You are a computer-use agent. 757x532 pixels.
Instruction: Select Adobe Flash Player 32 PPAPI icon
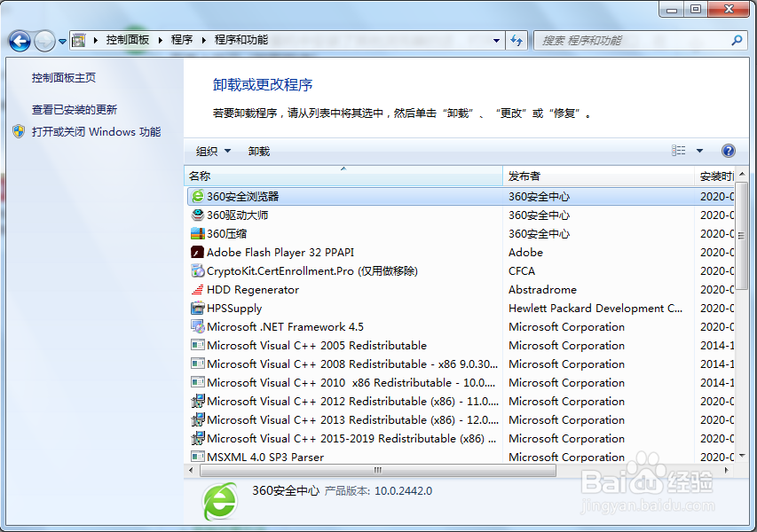tap(197, 252)
